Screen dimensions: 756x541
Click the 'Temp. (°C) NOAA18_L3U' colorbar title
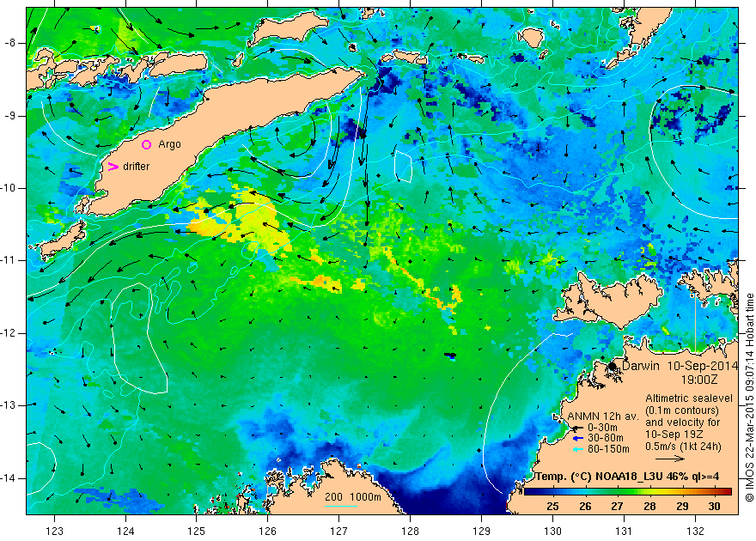click(x=599, y=477)
